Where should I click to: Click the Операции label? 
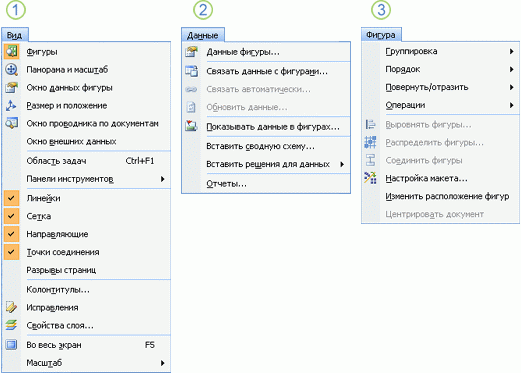405,105
